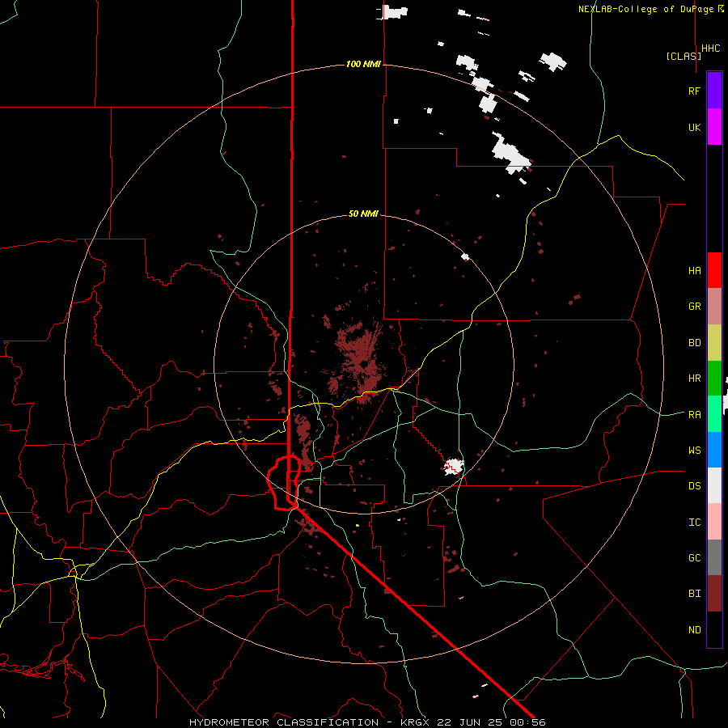Click the UK magenta legend swatch

714,127
